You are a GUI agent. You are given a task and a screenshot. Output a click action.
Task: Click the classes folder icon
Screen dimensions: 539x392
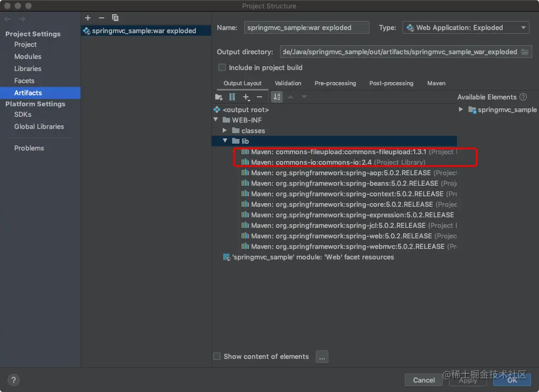(236, 130)
